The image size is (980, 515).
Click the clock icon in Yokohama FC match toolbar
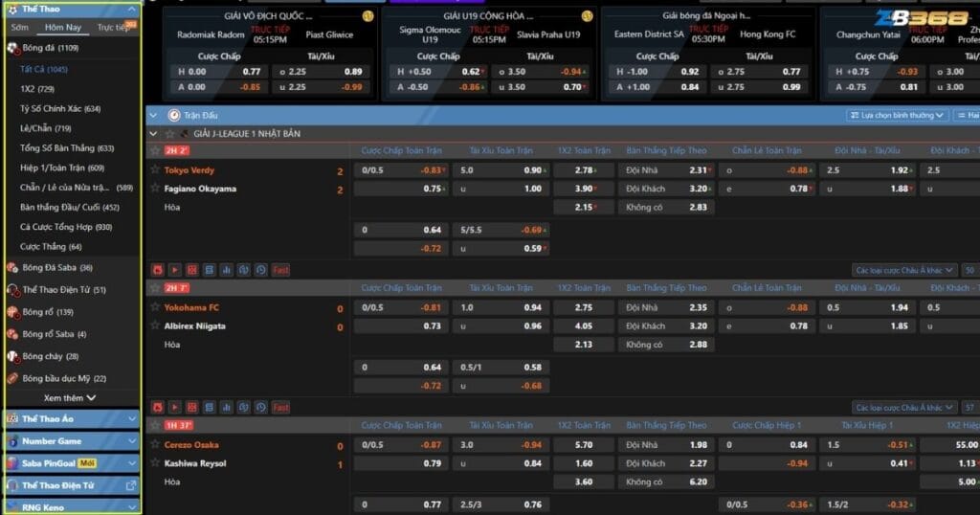[260, 408]
